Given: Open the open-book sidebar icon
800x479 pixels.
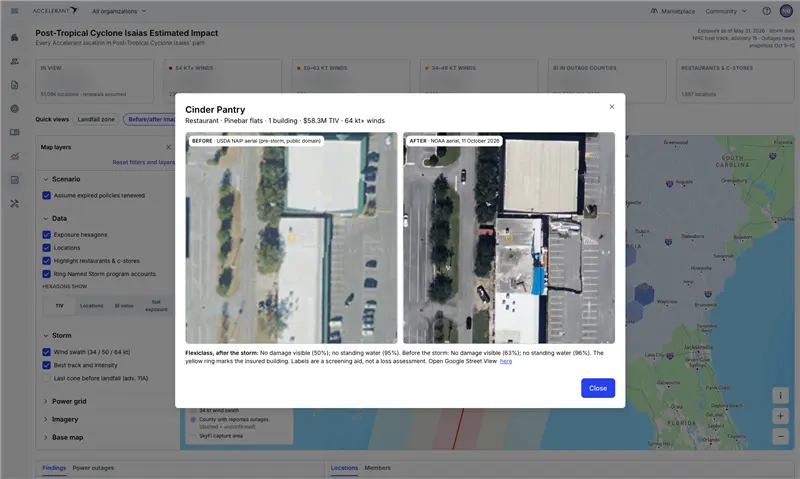Looking at the screenshot, I should (14, 133).
